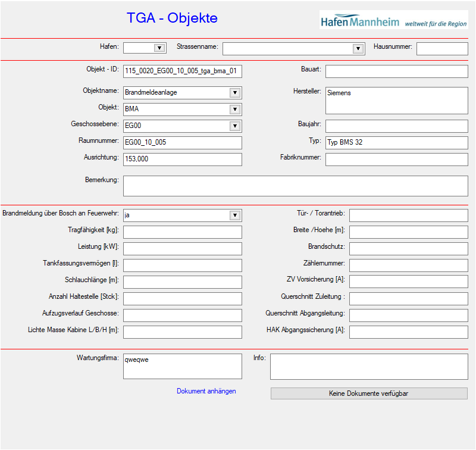Click the Aufzugsverlauf Geschosse field
Image resolution: width=476 pixels, height=450 pixels.
183,315
